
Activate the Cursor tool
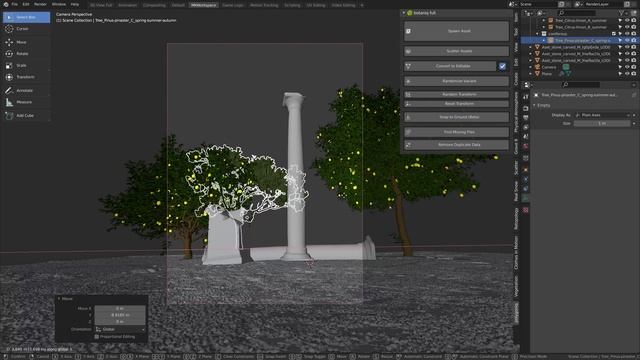pos(27,29)
